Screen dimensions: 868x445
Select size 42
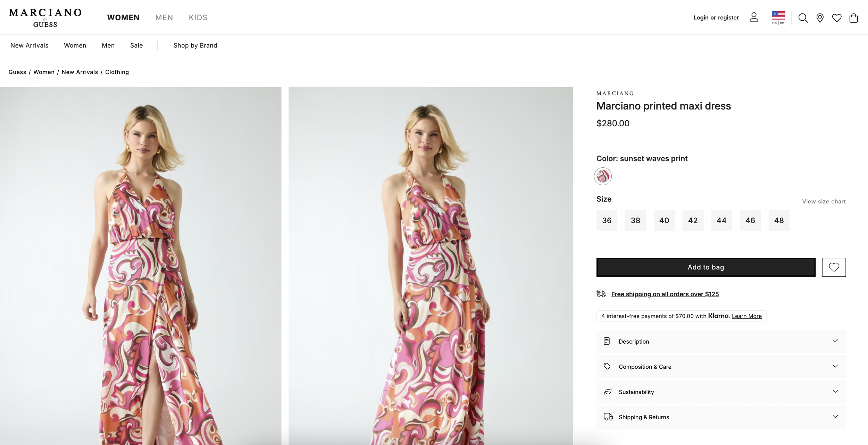point(693,220)
